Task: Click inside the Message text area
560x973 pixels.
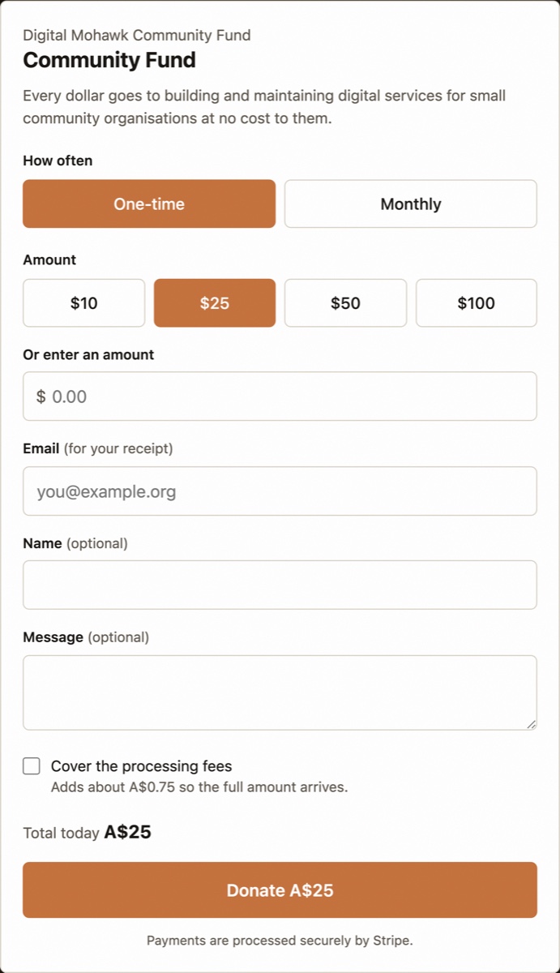Action: coord(280,692)
